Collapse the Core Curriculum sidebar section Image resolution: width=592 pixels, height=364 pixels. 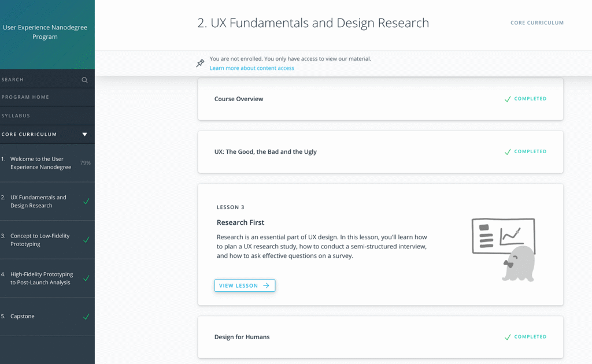[84, 135]
